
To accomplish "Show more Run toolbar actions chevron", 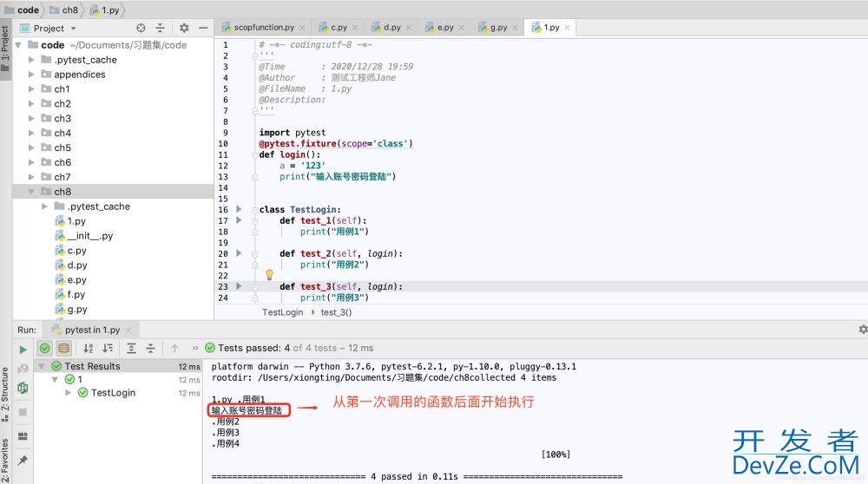I will pyautogui.click(x=194, y=348).
